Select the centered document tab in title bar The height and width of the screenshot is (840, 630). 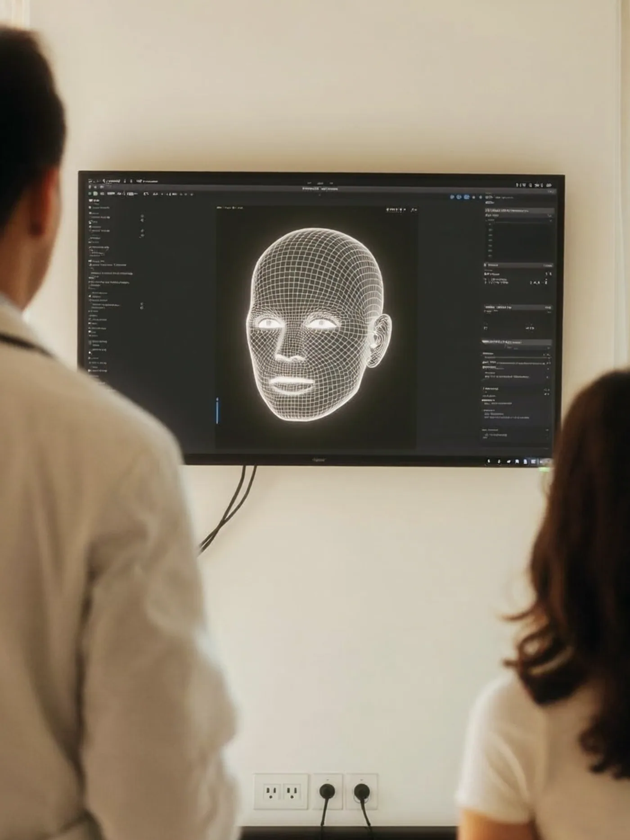coord(320,189)
